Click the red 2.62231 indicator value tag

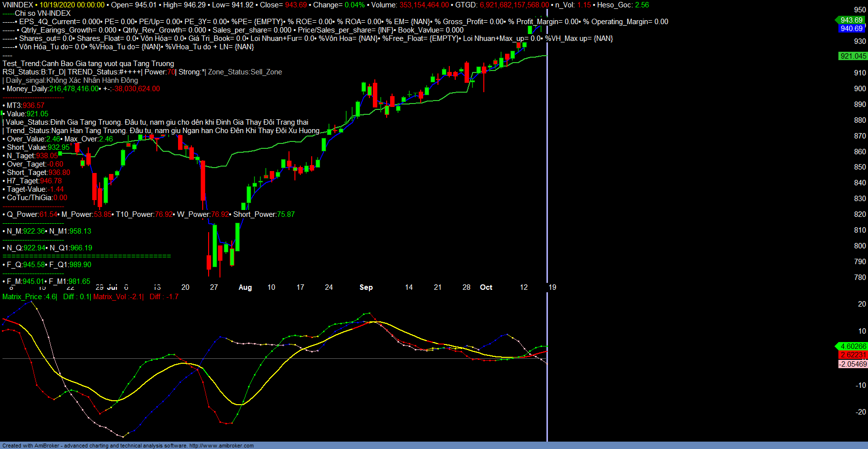coord(853,355)
